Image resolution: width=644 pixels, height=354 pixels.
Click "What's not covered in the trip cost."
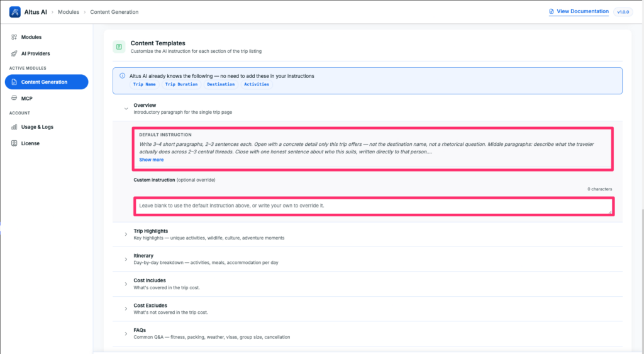[170, 313]
